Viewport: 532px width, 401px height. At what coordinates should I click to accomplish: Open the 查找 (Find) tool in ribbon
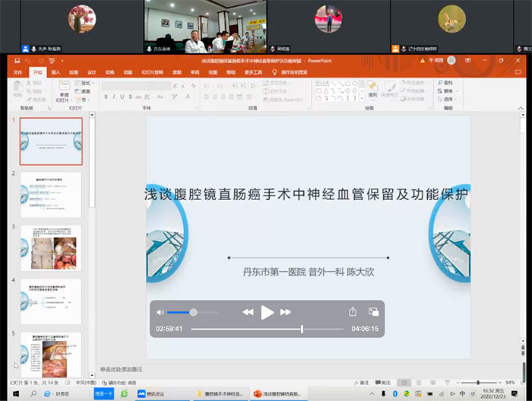pyautogui.click(x=446, y=82)
